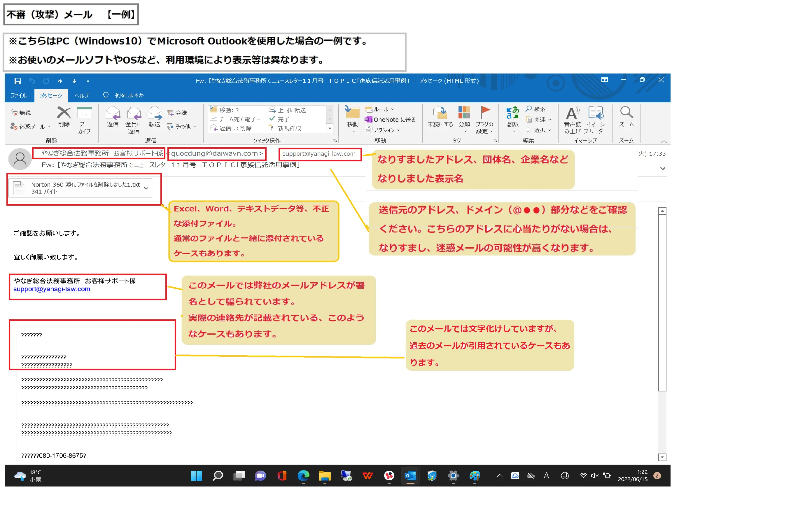Click OneNote に送る
Viewport: 798px width, 532px height.
390,119
